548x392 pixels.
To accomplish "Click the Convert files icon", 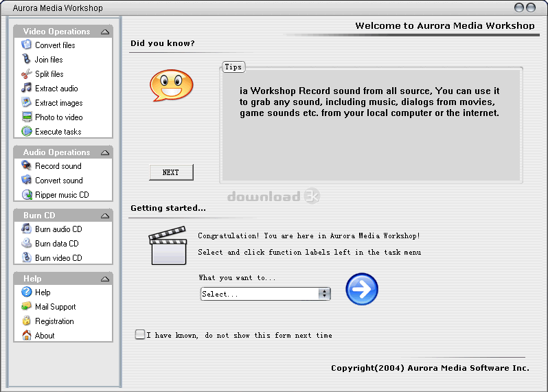I will click(x=27, y=45).
